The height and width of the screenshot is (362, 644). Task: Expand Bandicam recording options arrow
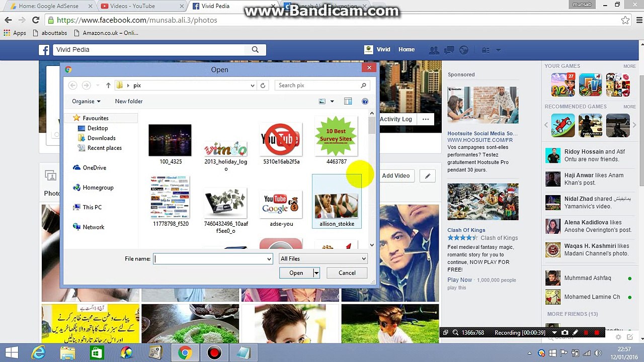click(554, 332)
